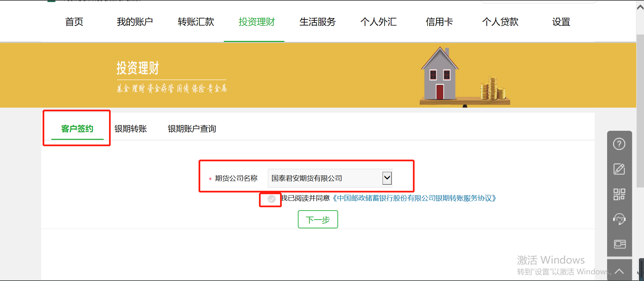Click the 期货公司名称 field label
Image resolution: width=644 pixels, height=281 pixels.
tap(236, 178)
